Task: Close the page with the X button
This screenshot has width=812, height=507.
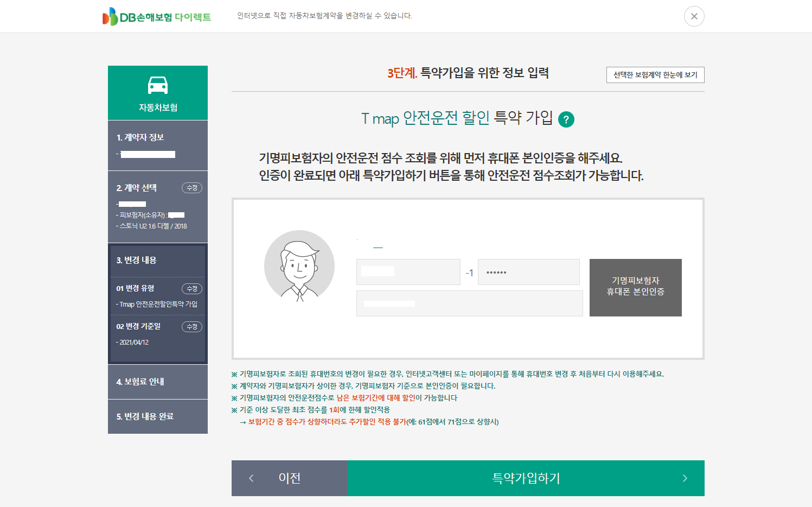Action: click(694, 16)
